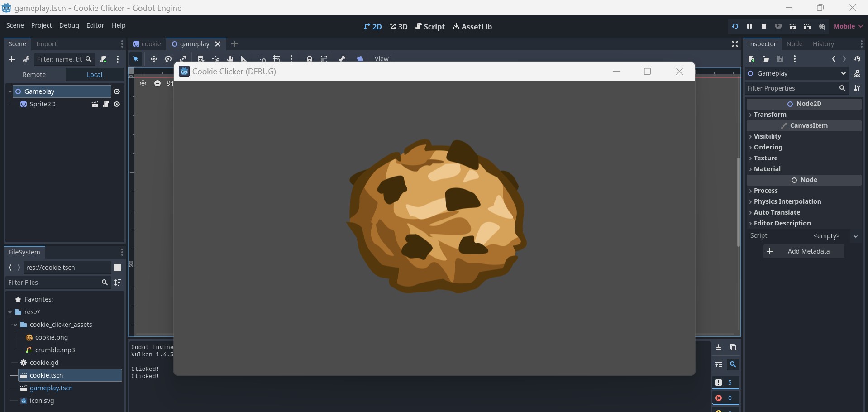Collapse the Gameplay node tree
The height and width of the screenshot is (412, 868).
click(x=10, y=91)
